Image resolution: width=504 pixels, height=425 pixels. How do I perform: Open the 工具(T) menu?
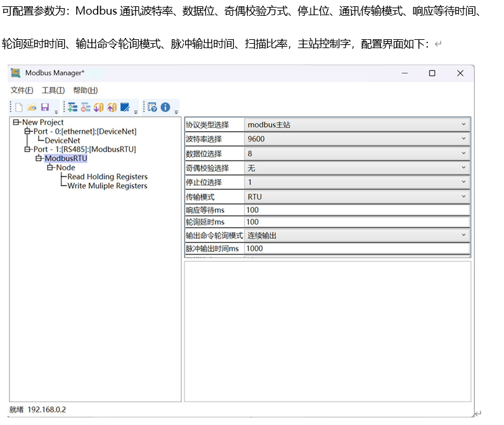click(53, 91)
